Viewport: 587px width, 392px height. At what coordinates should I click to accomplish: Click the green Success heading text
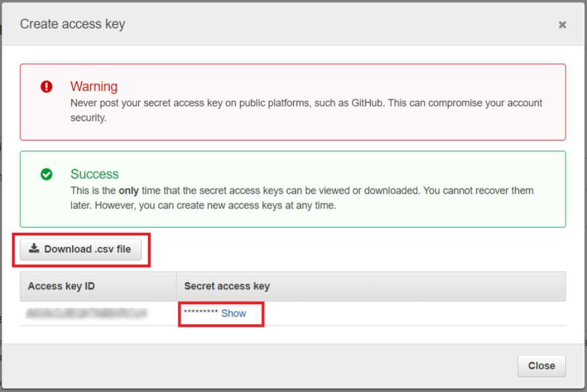[x=94, y=174]
